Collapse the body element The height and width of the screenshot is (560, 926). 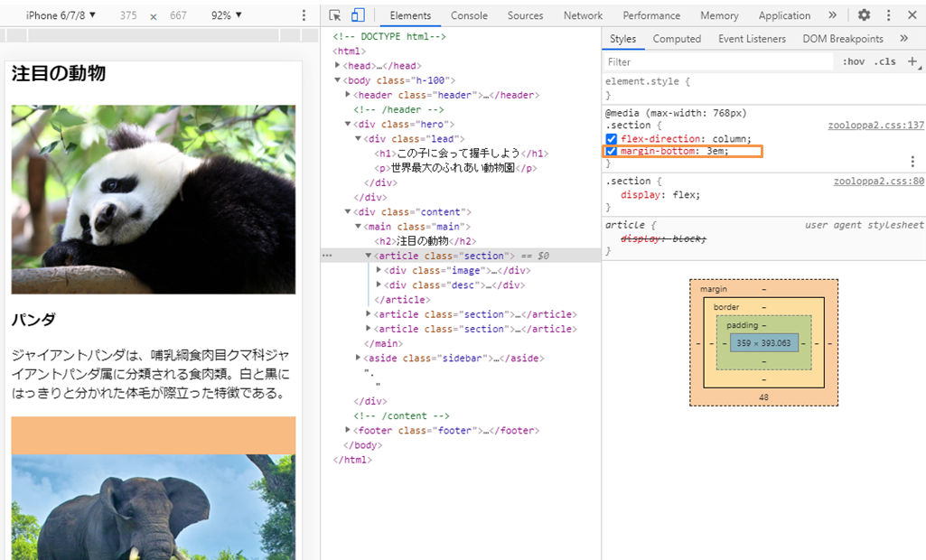pos(337,80)
